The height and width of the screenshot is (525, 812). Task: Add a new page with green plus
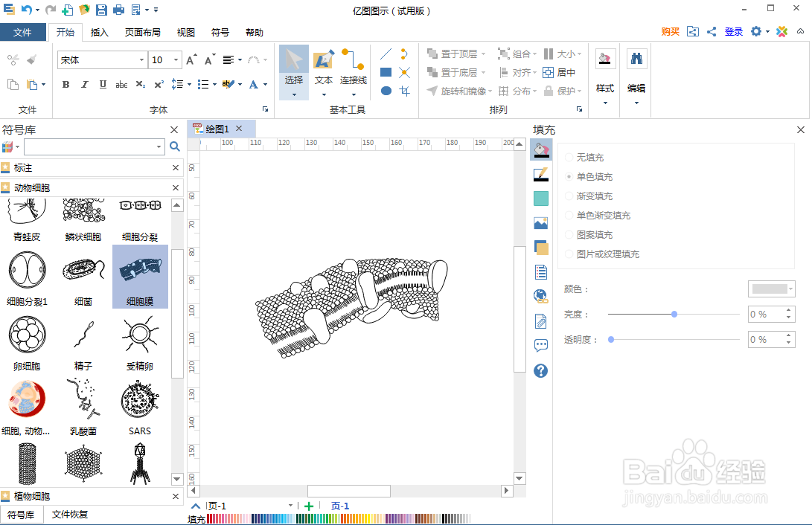pyautogui.click(x=309, y=506)
